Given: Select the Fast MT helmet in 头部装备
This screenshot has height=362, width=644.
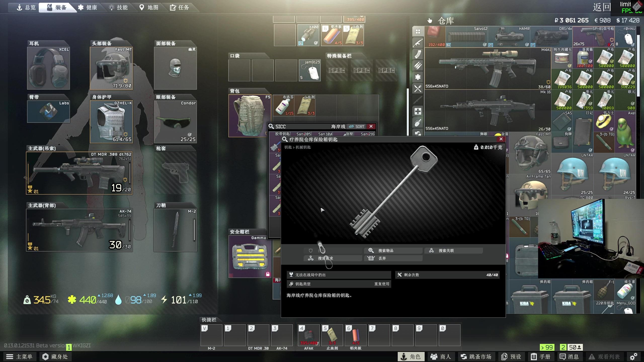Looking at the screenshot, I should pyautogui.click(x=111, y=68).
